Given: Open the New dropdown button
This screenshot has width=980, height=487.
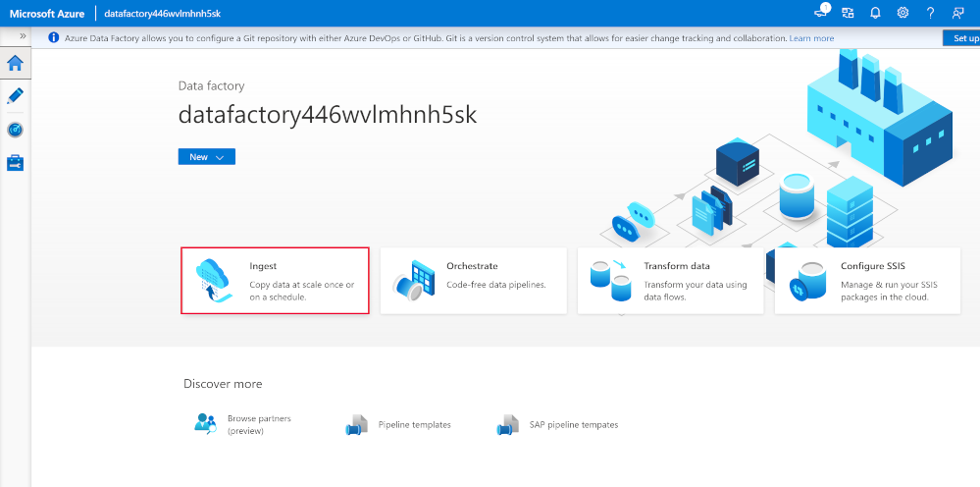Looking at the screenshot, I should [207, 157].
